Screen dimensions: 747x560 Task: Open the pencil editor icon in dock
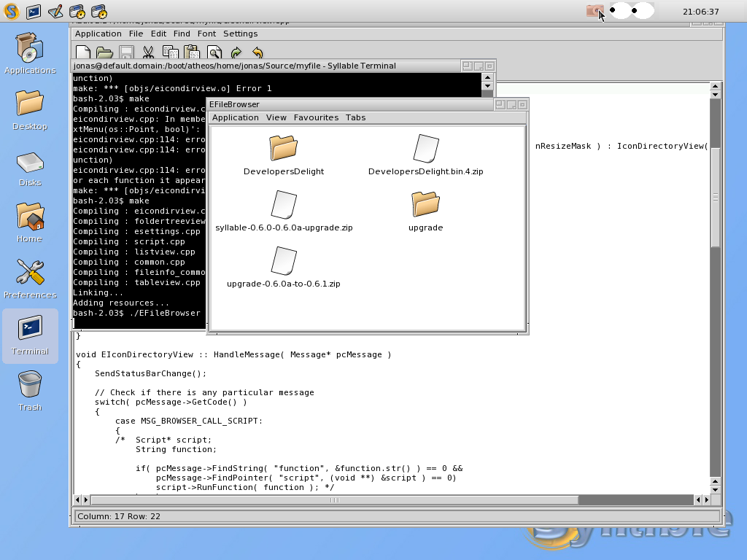[x=55, y=12]
